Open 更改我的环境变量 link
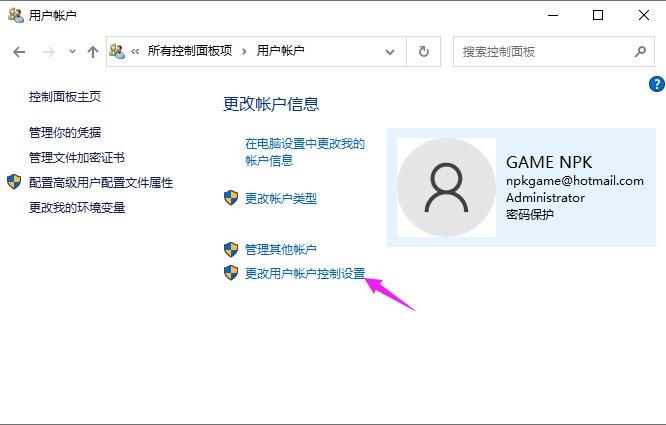 coord(77,207)
